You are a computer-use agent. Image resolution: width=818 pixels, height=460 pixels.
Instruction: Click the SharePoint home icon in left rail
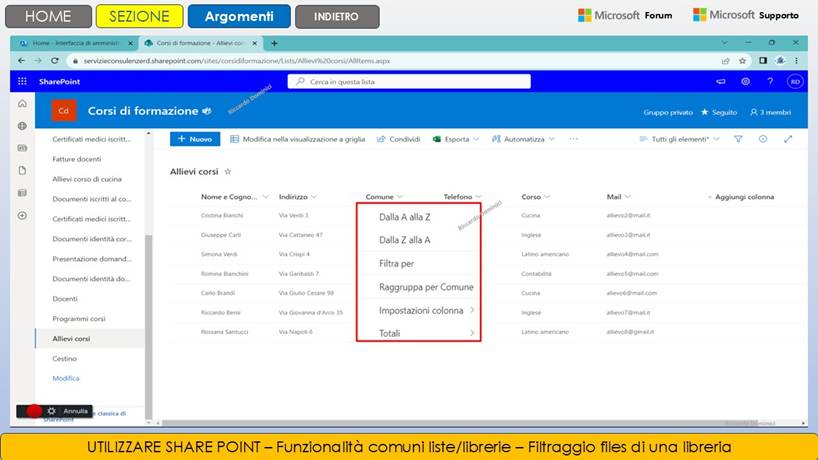click(x=22, y=104)
